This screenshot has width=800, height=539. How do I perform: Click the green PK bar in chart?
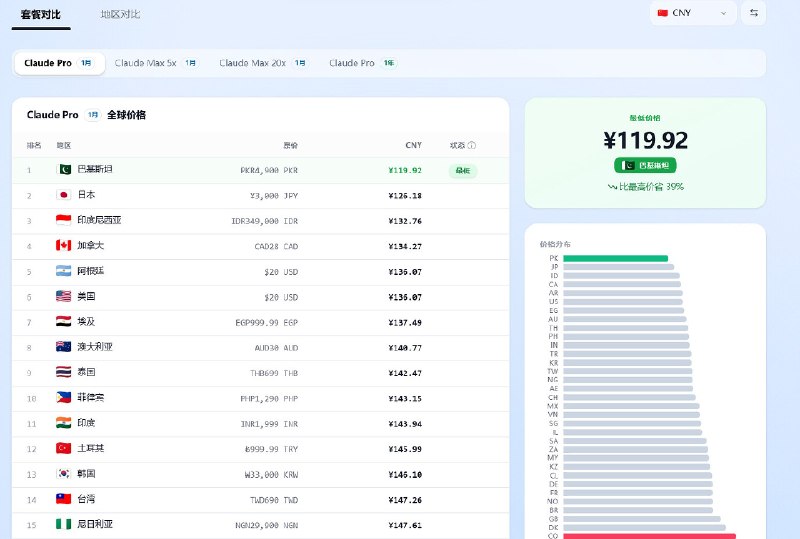click(615, 258)
